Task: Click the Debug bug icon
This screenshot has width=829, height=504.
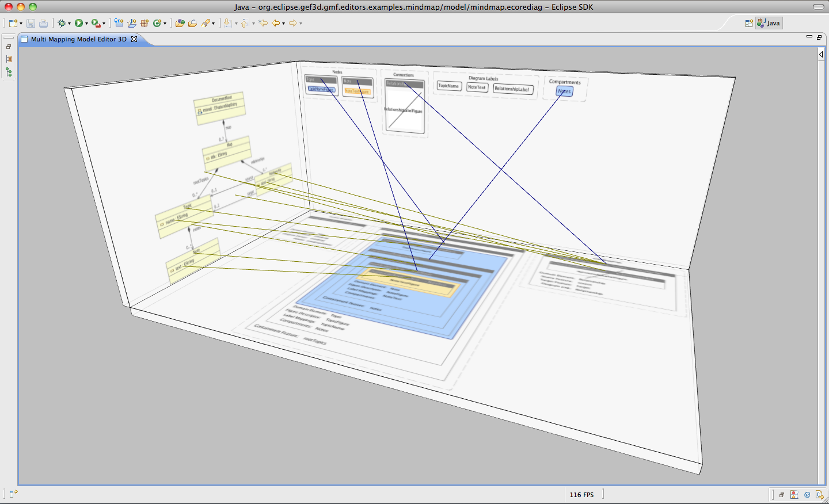Action: coord(61,23)
